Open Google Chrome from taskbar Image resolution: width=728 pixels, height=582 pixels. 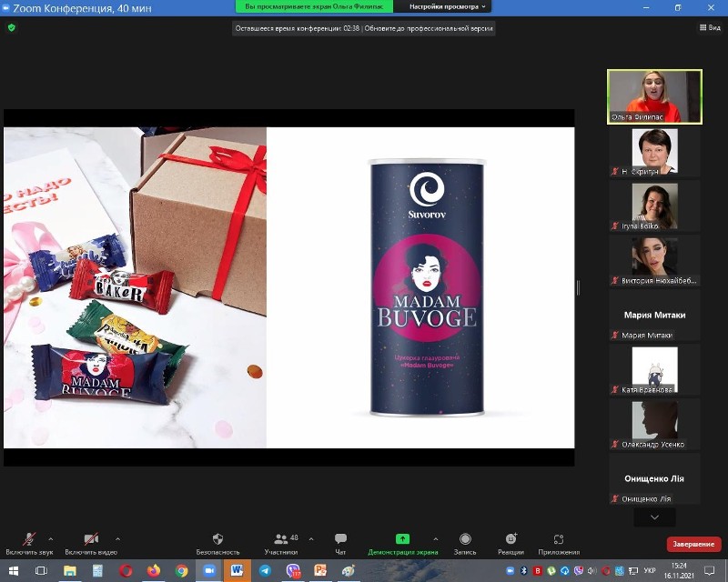pos(181,571)
